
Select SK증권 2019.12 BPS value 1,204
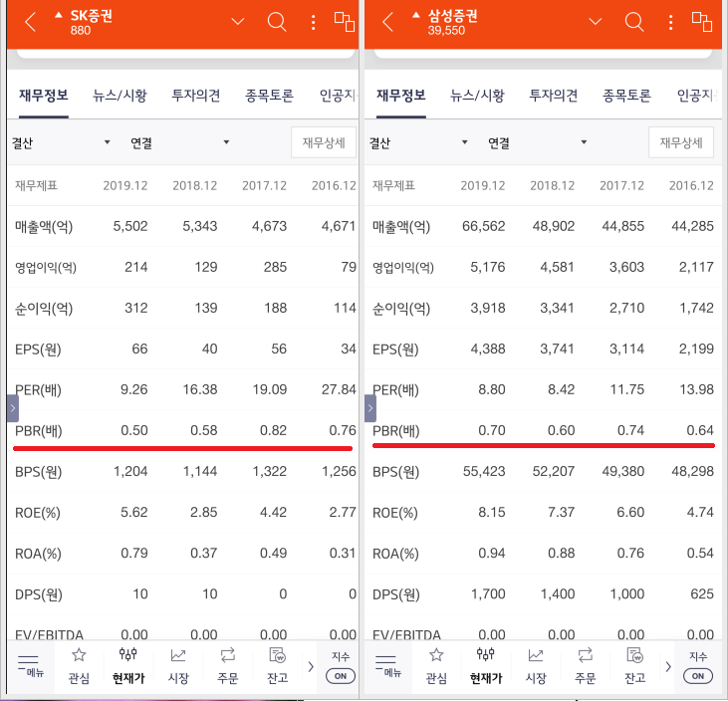130,471
